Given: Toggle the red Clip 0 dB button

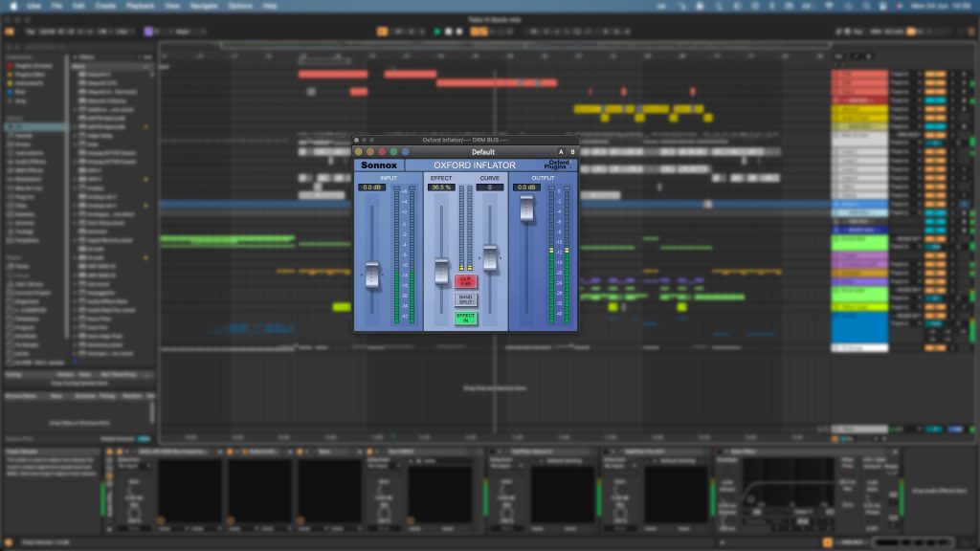Looking at the screenshot, I should pyautogui.click(x=465, y=281).
